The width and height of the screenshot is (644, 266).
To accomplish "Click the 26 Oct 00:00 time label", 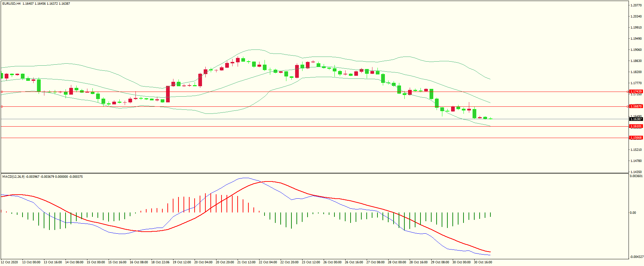I will [332, 262].
